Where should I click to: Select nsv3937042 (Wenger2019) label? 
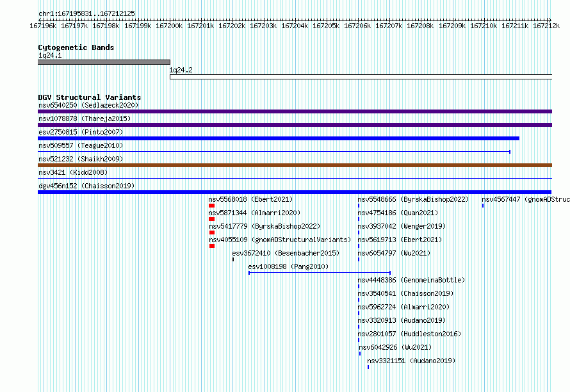pos(402,226)
